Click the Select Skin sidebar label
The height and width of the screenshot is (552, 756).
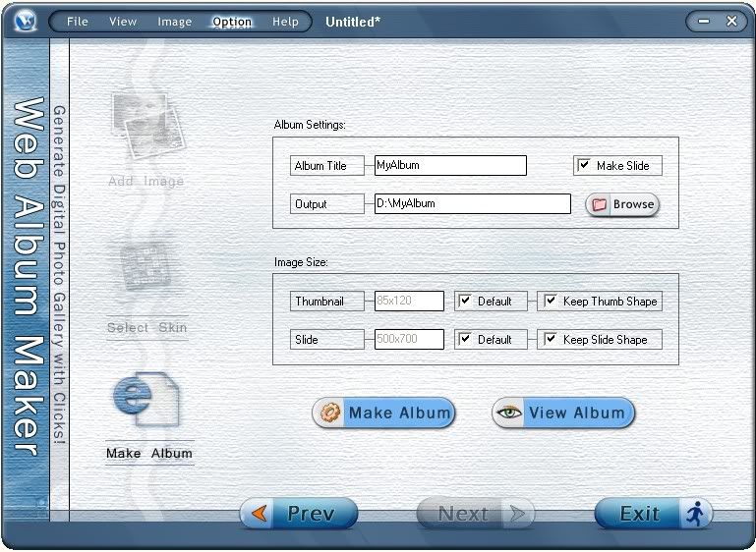(147, 327)
